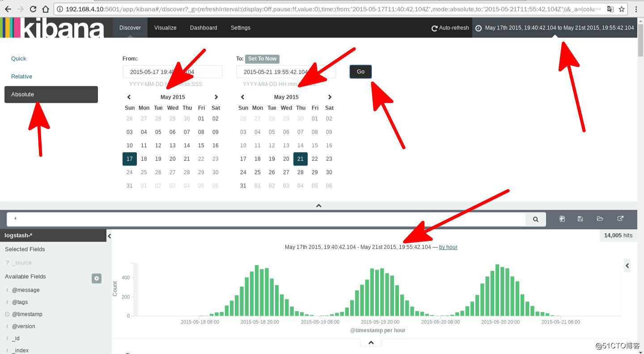Go to previous month in From calendar

(129, 97)
